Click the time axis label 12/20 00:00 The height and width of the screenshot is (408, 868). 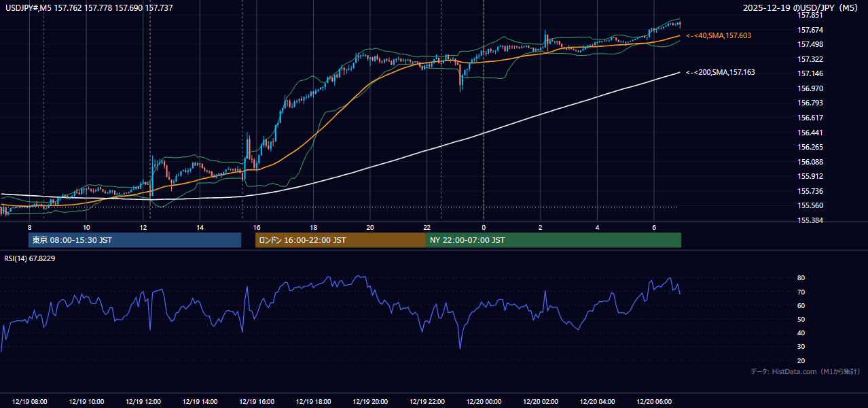click(x=484, y=402)
